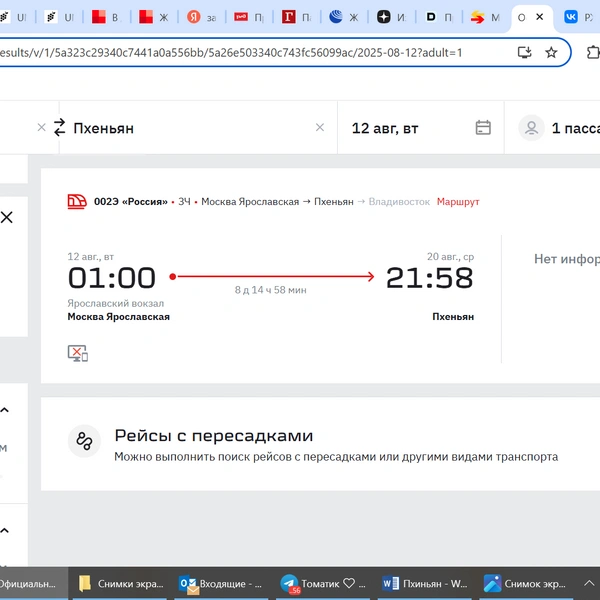Open Снимок экрана photo app in taskbar
600x600 pixels.
click(x=526, y=584)
